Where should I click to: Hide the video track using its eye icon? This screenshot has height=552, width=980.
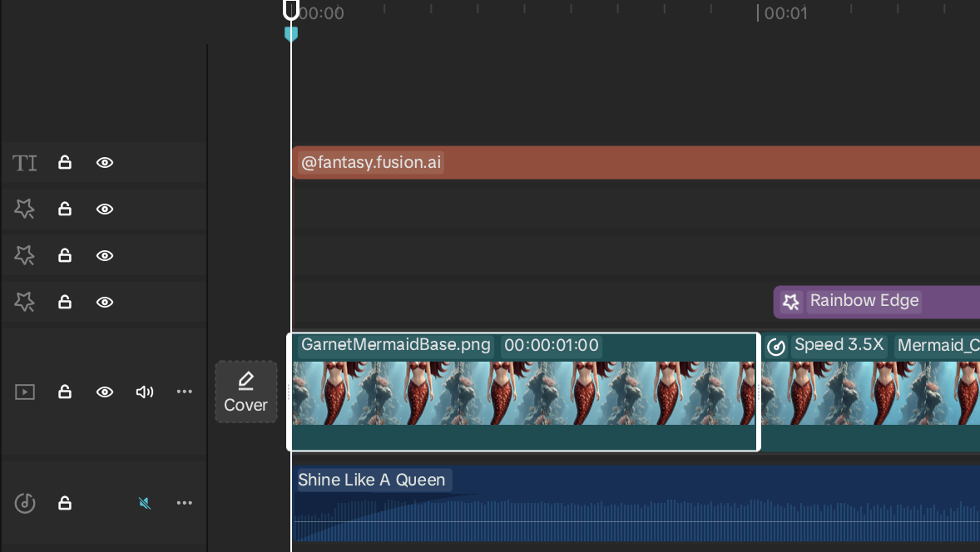[x=104, y=392]
